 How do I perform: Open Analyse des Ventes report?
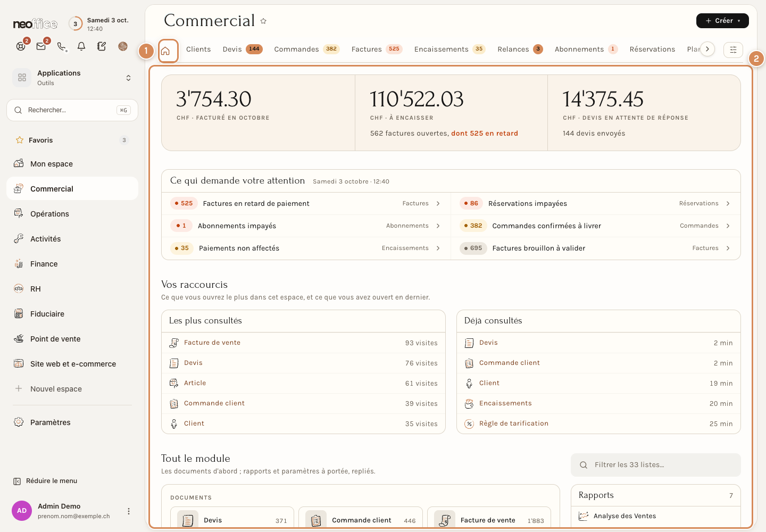pyautogui.click(x=655, y=516)
